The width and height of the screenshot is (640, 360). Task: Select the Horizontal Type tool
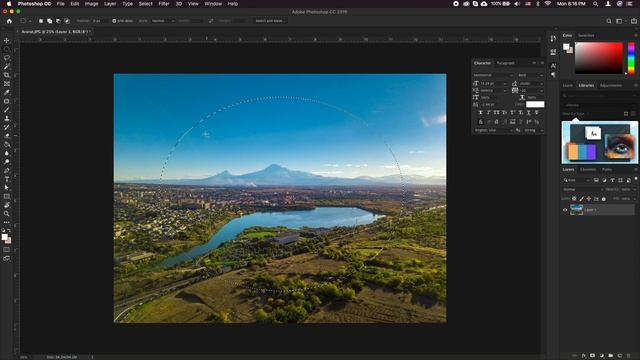coord(7,179)
